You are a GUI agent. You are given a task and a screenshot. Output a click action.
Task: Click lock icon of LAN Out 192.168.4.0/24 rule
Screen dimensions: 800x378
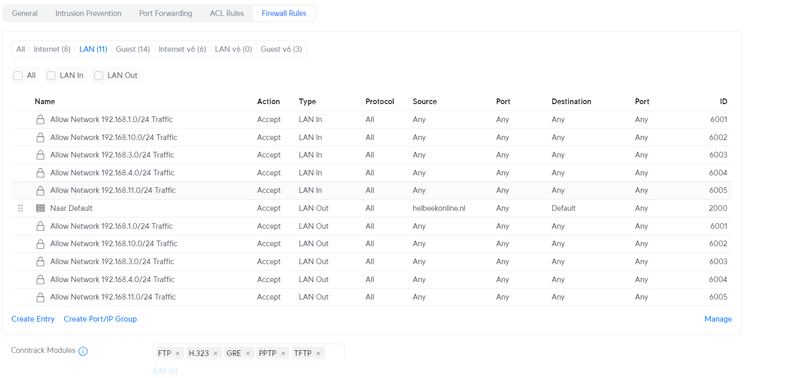point(40,280)
